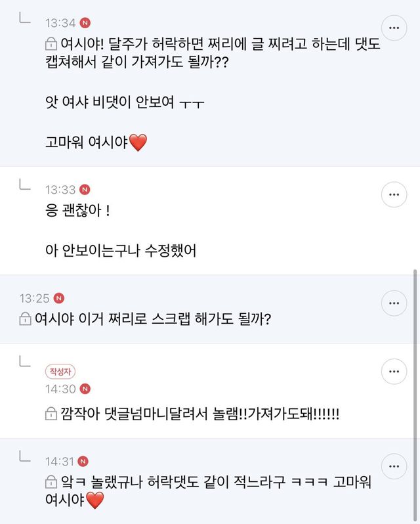The height and width of the screenshot is (524, 420).
Task: Click the new badge next to 13:33
Action: click(x=85, y=190)
